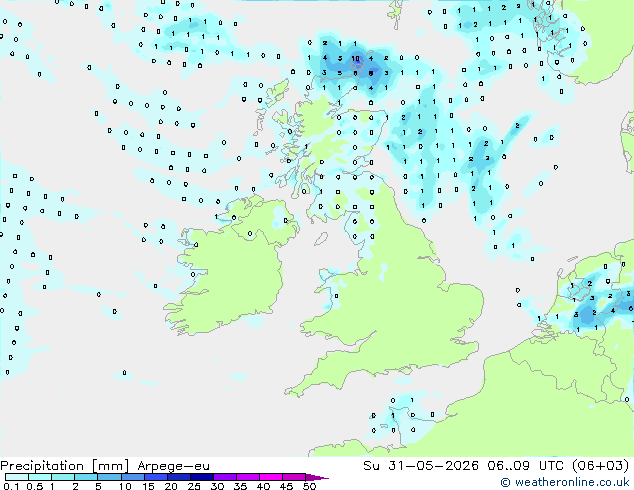Pick the dark navy legend swatch between 25 and 30
This screenshot has width=634, height=490.
tap(202, 477)
